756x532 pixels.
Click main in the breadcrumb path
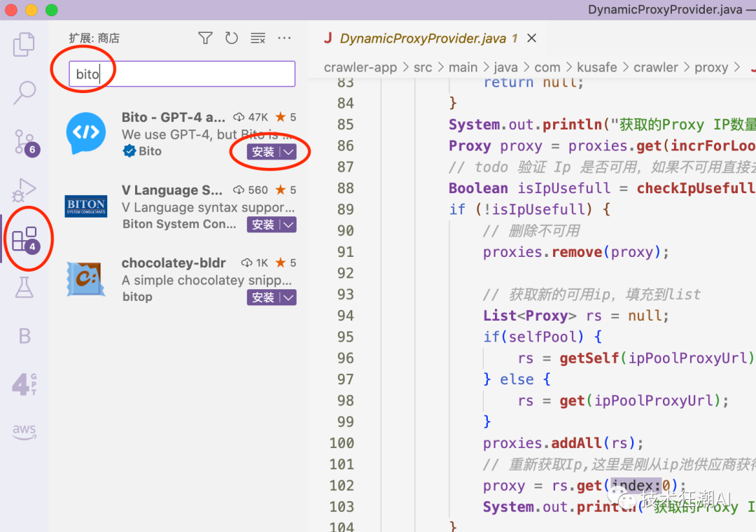pyautogui.click(x=463, y=67)
